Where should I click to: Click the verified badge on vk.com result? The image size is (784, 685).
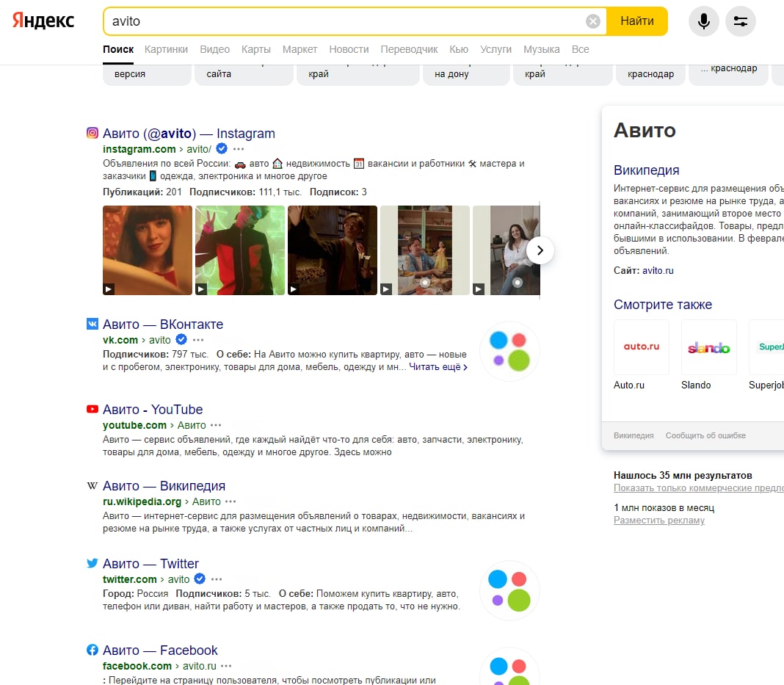pyautogui.click(x=181, y=339)
